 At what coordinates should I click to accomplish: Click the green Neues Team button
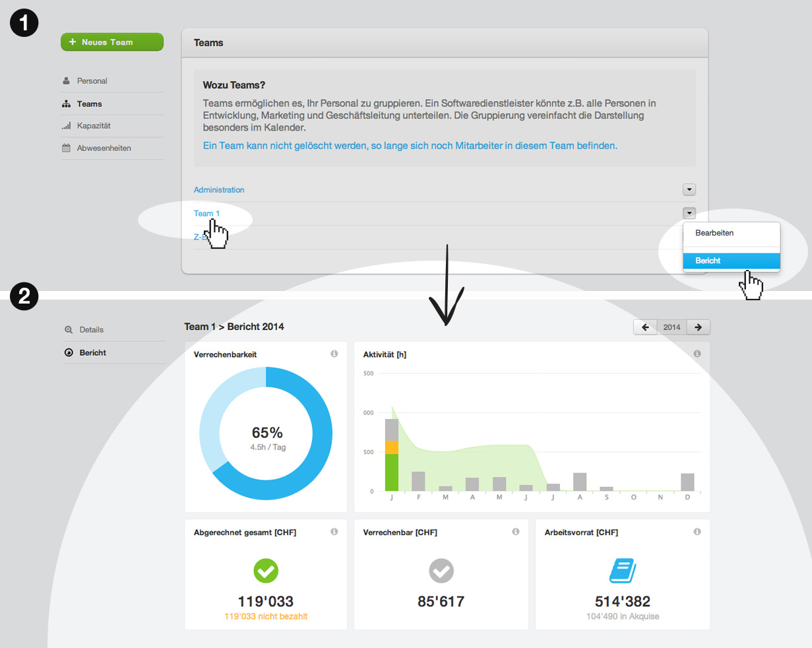tap(112, 42)
